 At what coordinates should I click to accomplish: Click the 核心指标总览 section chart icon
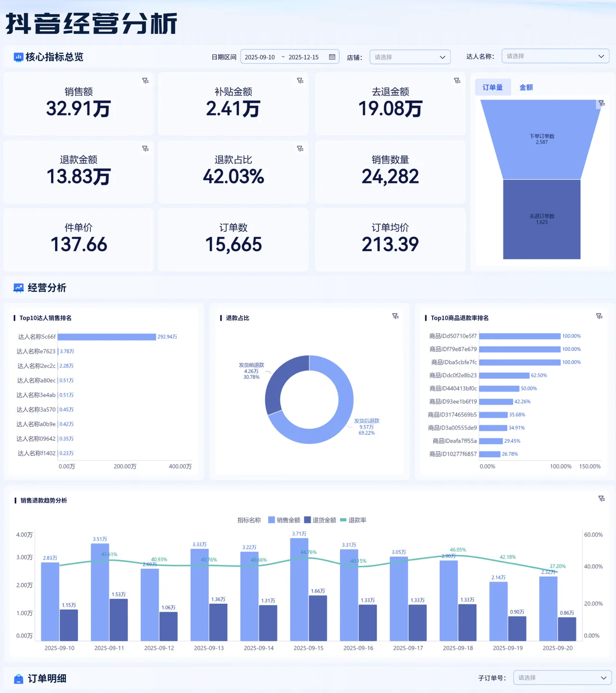point(18,57)
